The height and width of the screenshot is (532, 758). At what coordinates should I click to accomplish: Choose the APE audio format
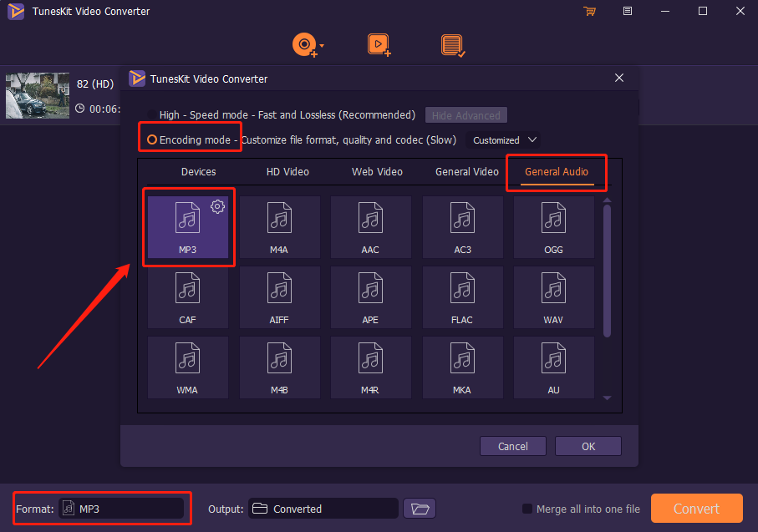click(x=371, y=297)
